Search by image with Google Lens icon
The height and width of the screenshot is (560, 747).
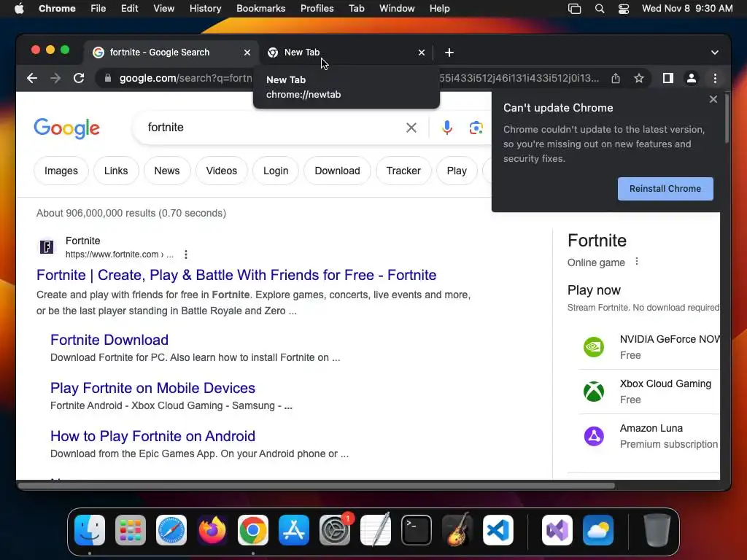[476, 128]
